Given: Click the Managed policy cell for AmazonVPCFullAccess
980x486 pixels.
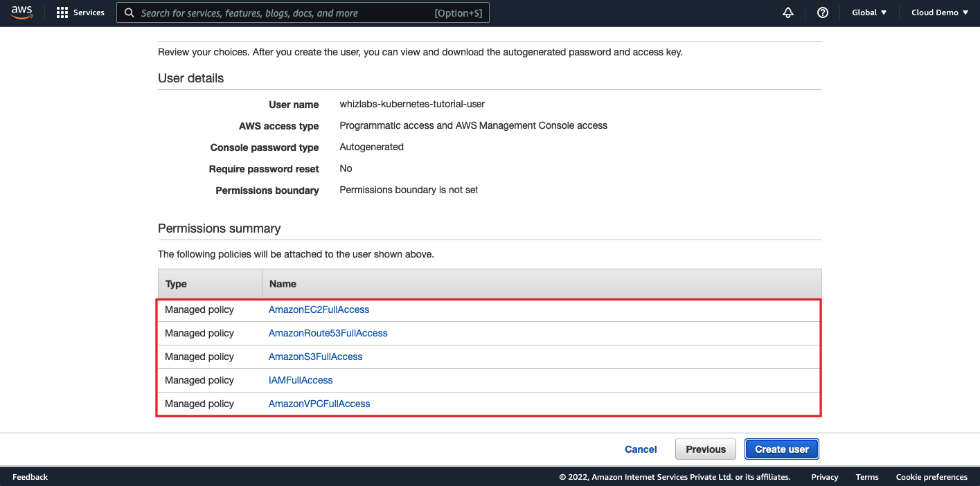Looking at the screenshot, I should point(199,404).
